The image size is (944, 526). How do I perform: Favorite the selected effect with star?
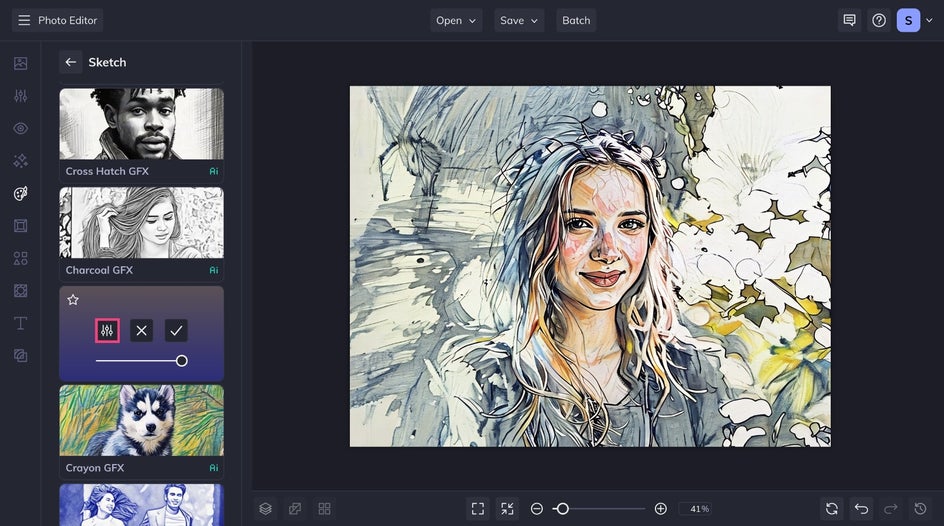[73, 300]
